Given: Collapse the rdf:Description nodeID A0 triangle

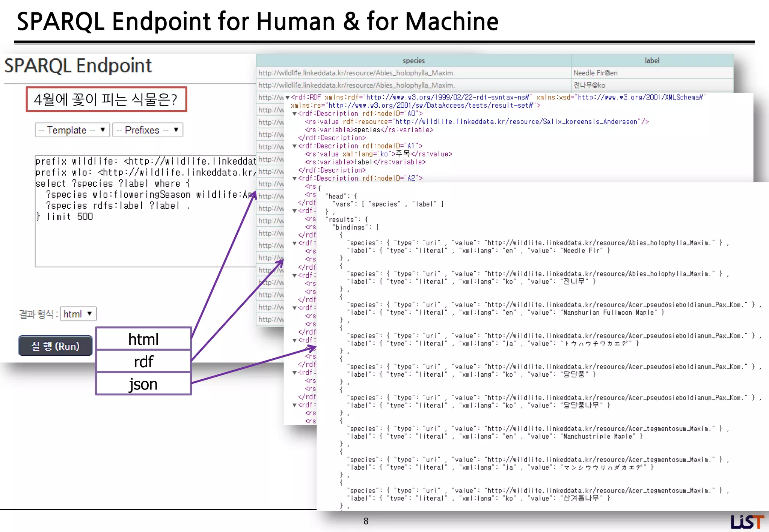Looking at the screenshot, I should [x=295, y=114].
